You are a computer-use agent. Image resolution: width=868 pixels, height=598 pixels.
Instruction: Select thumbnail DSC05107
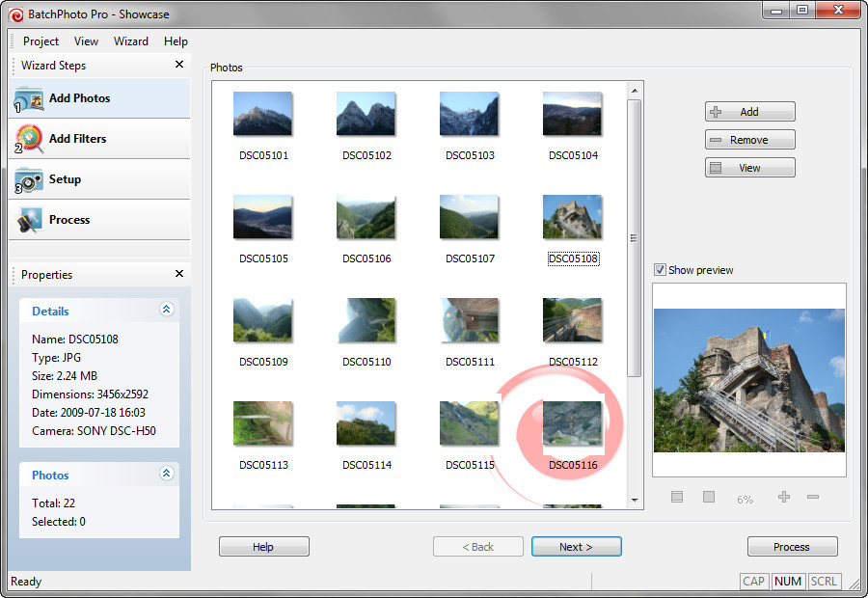470,217
